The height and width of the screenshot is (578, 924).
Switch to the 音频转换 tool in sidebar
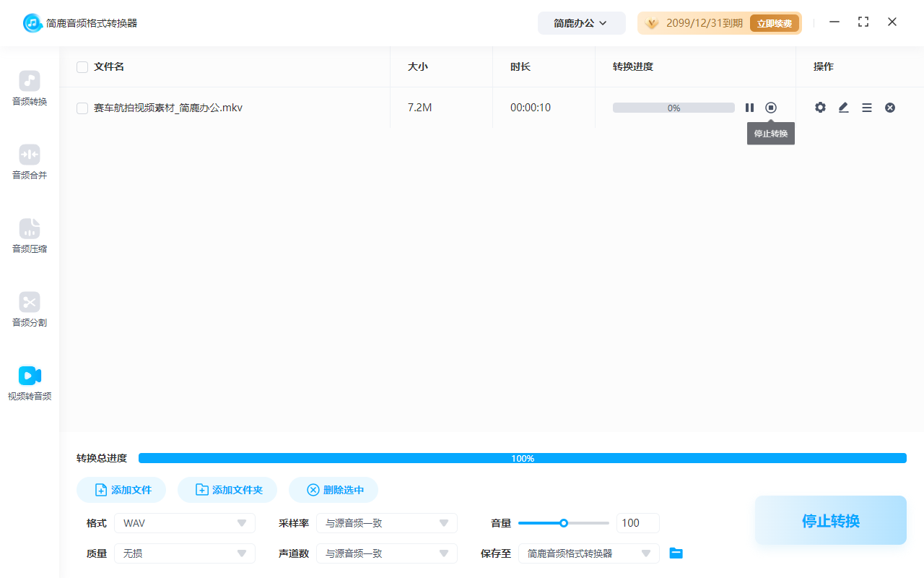click(29, 88)
